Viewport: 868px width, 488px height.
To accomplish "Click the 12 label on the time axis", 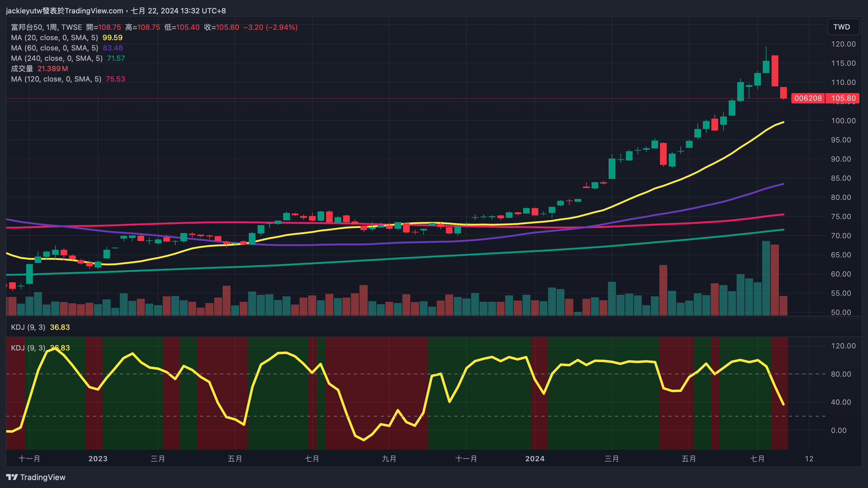I will (x=809, y=459).
